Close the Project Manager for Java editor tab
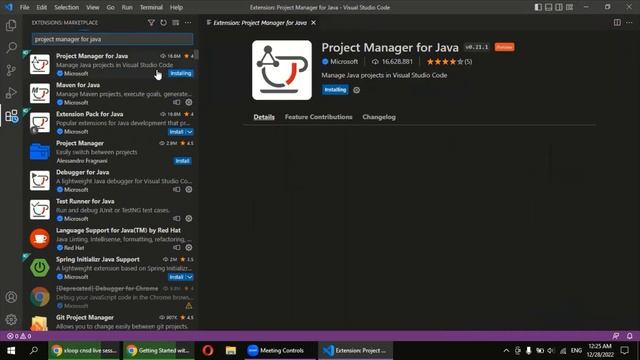Image resolution: width=640 pixels, height=360 pixels. pyautogui.click(x=313, y=23)
